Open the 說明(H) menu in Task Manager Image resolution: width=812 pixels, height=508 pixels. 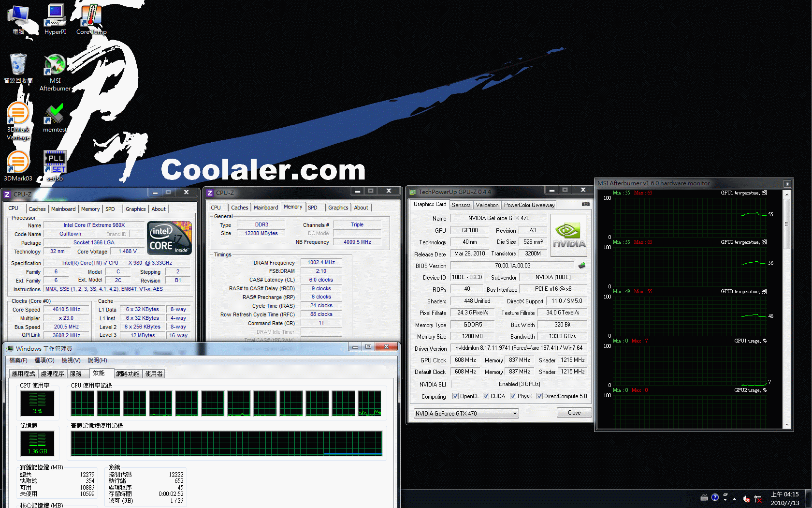97,360
